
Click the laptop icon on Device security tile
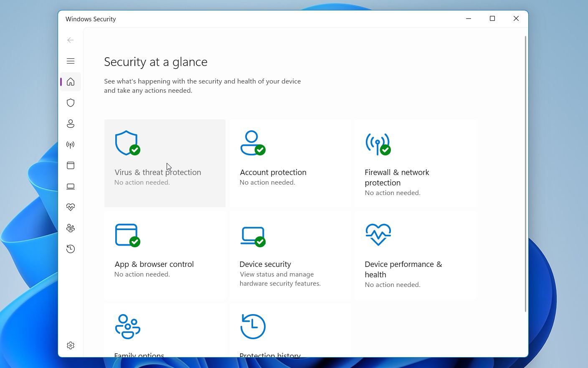253,237
